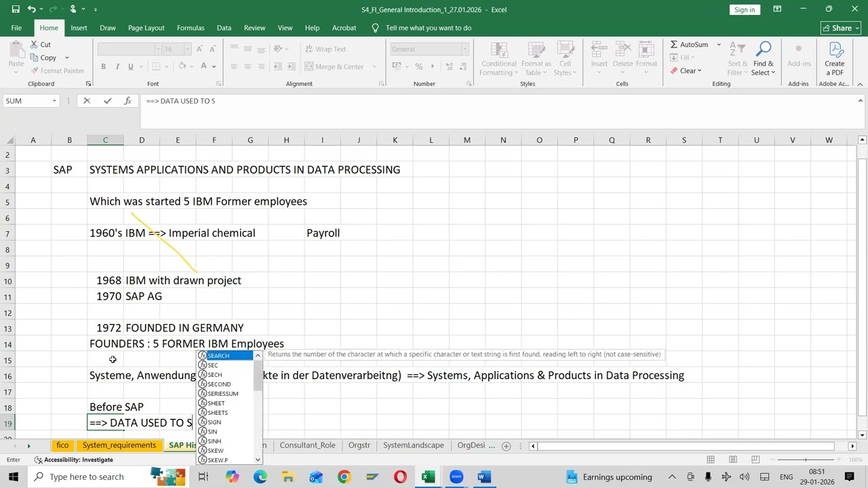Toggle Underline formatting
The width and height of the screenshot is (868, 488).
coord(131,66)
